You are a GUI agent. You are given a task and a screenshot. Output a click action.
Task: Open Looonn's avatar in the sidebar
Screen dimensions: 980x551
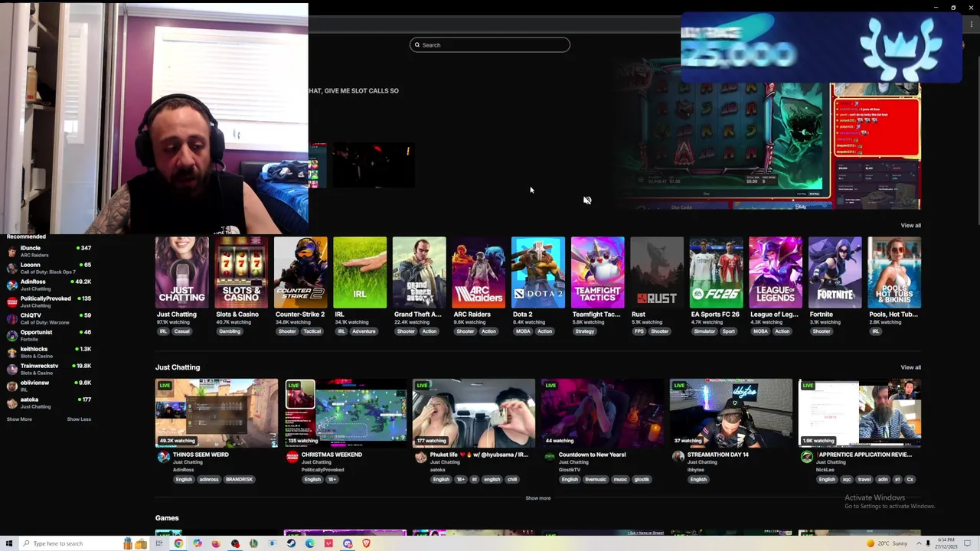click(x=11, y=268)
